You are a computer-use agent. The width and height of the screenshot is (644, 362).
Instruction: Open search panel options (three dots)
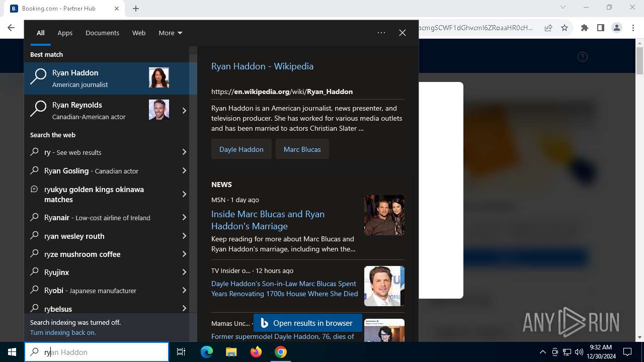[381, 33]
